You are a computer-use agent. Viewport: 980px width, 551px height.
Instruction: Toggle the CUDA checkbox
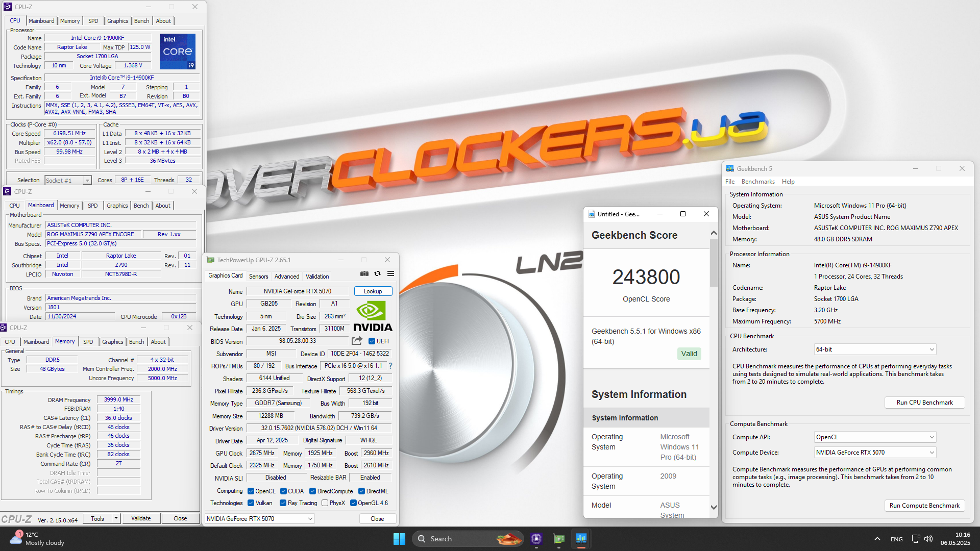pos(283,491)
